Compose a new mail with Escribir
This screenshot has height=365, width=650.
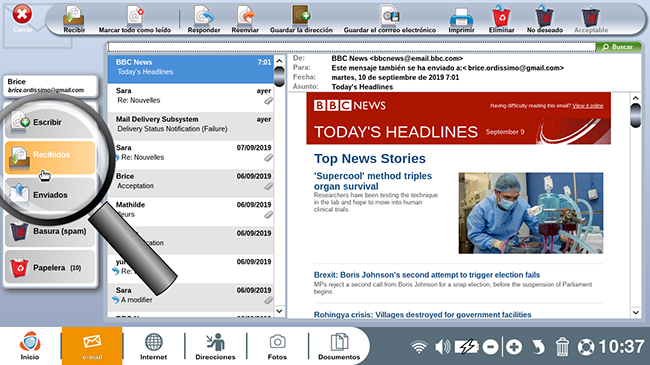tap(50, 122)
